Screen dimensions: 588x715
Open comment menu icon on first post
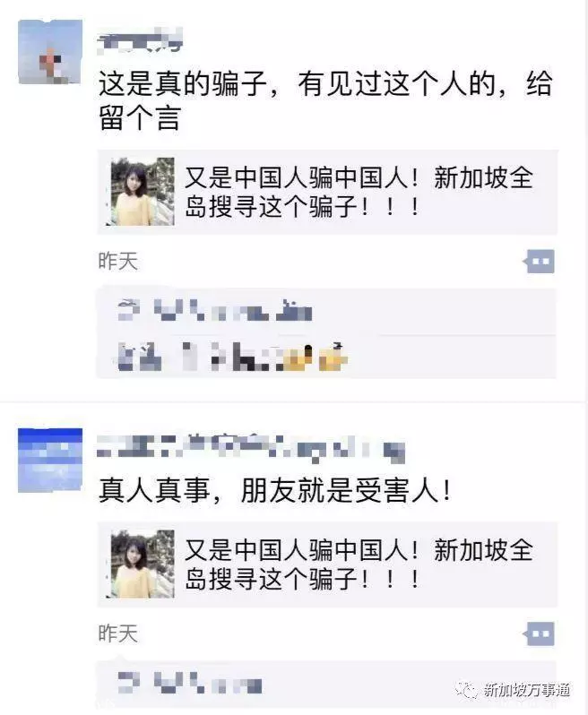pos(540,262)
